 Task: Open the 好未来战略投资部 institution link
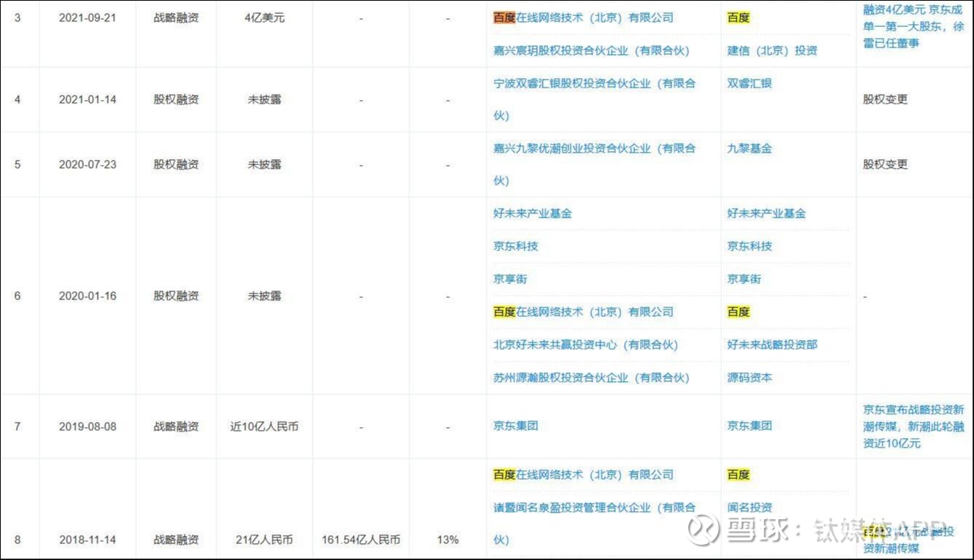(x=772, y=345)
